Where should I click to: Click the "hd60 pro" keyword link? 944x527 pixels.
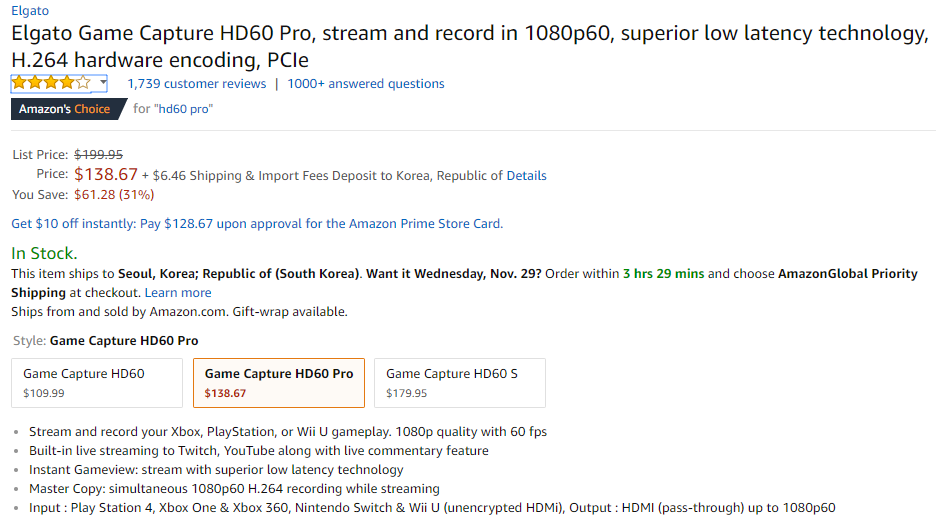point(185,109)
